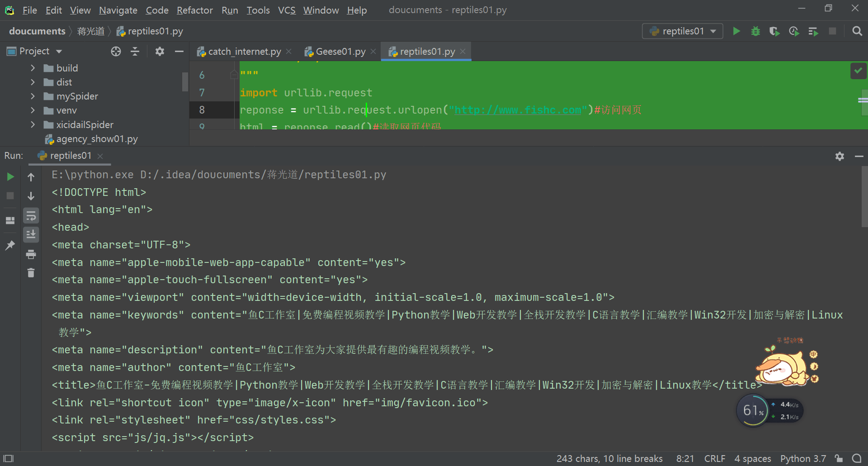This screenshot has width=868, height=466.
Task: Open the VCS menu
Action: pyautogui.click(x=287, y=10)
